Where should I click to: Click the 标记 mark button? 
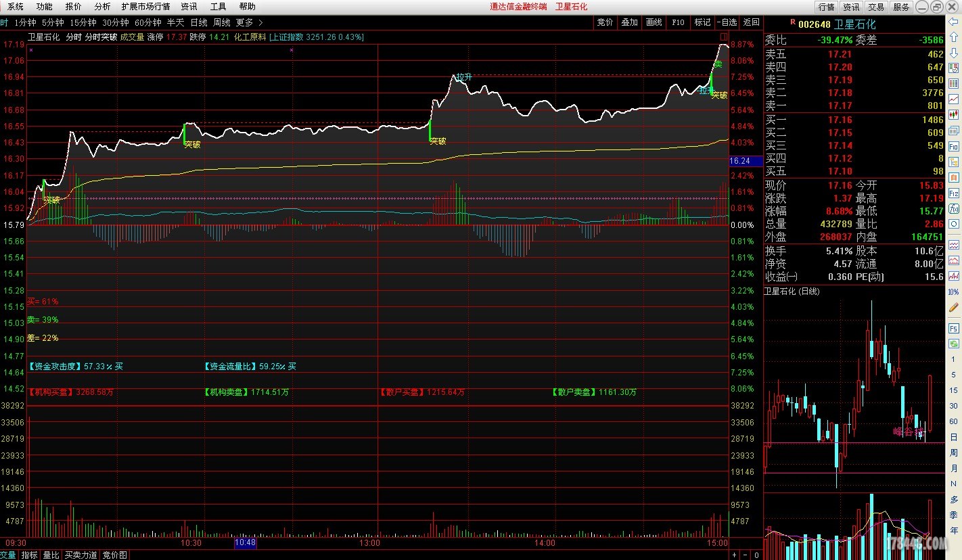click(x=702, y=22)
